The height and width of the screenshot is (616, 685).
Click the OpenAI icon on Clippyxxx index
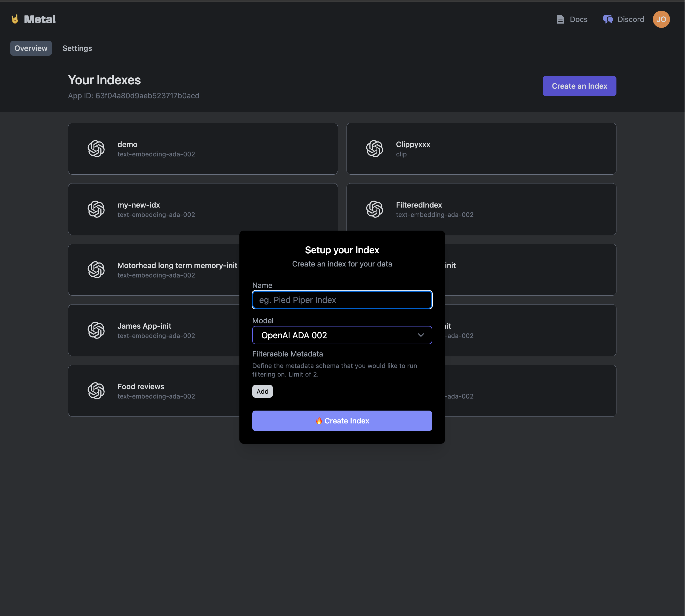tap(374, 149)
